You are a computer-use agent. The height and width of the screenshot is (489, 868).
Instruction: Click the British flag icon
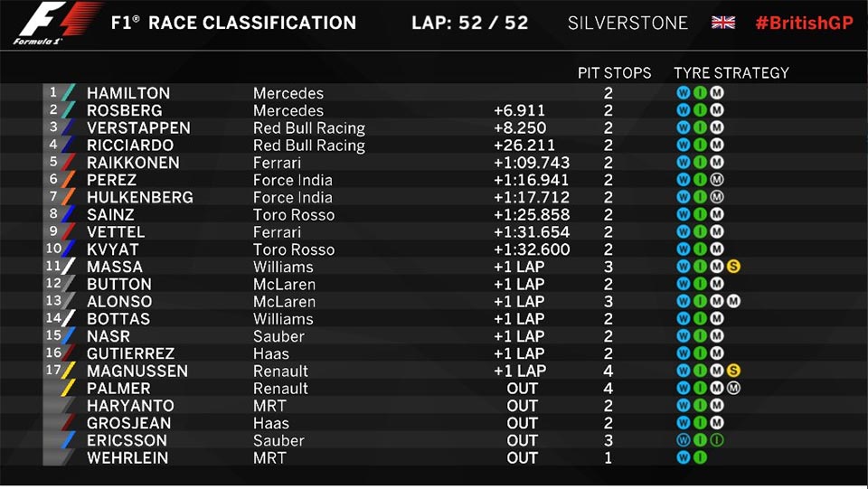723,23
